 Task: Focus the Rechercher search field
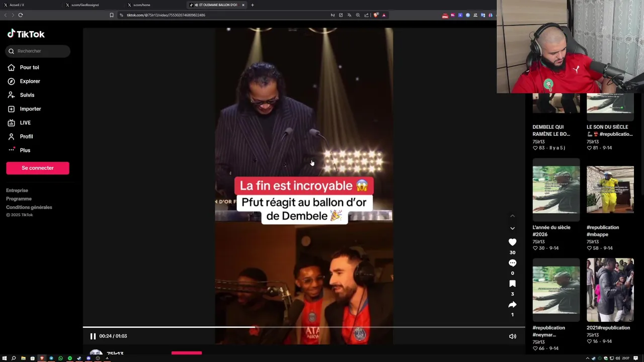[x=38, y=51]
